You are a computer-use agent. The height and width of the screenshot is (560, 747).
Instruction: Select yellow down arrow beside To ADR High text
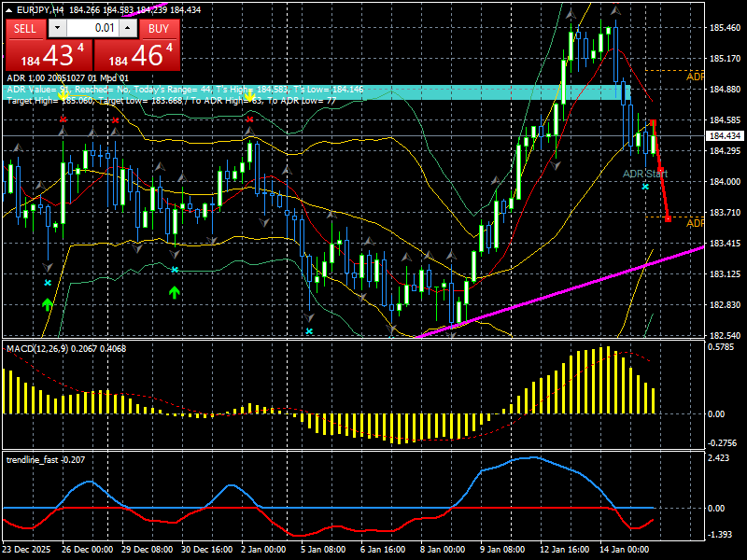(x=249, y=97)
